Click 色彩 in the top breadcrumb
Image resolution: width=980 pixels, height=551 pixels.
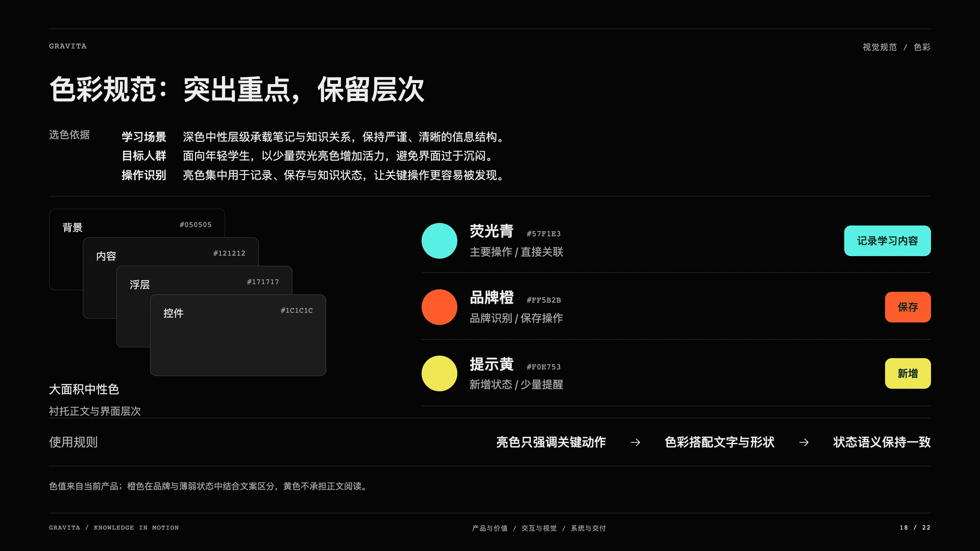922,47
